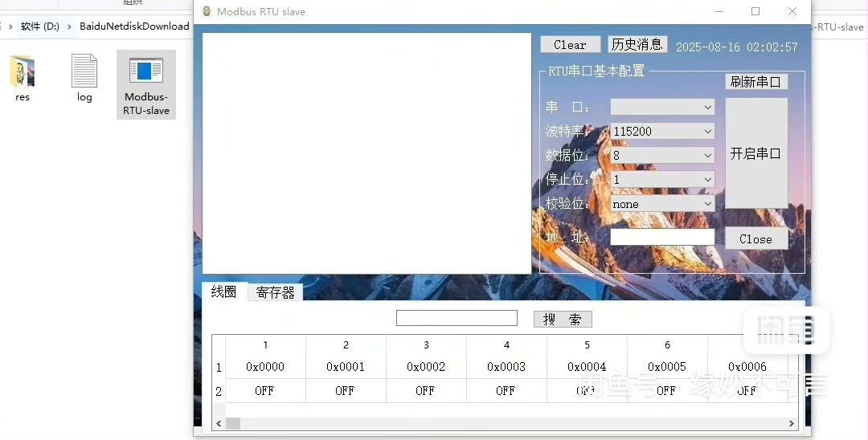Click the 搜索 search button
The width and height of the screenshot is (868, 440).
point(563,319)
